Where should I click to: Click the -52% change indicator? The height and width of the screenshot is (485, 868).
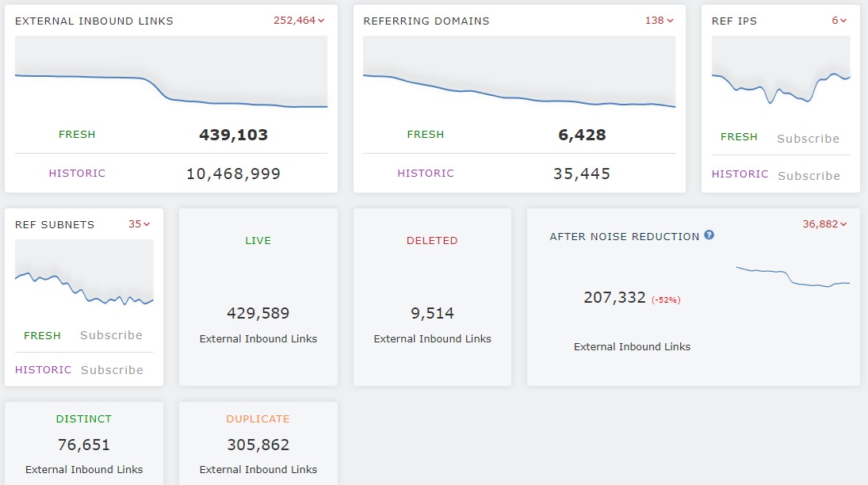666,300
